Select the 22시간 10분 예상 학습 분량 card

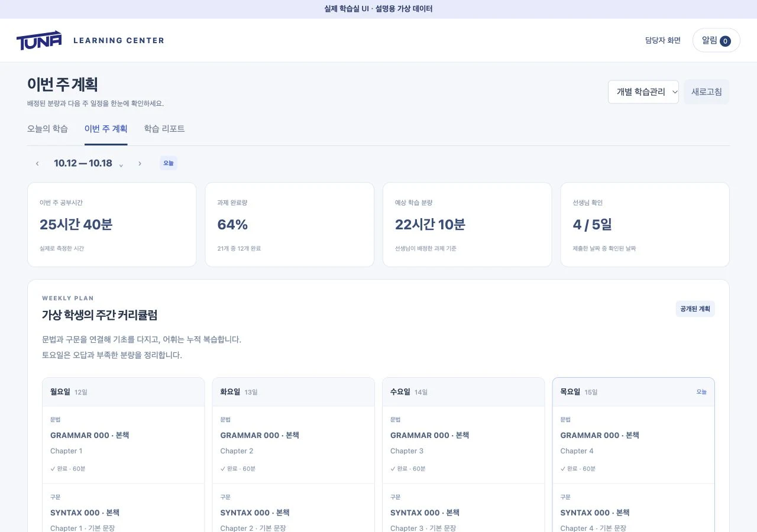coord(467,225)
